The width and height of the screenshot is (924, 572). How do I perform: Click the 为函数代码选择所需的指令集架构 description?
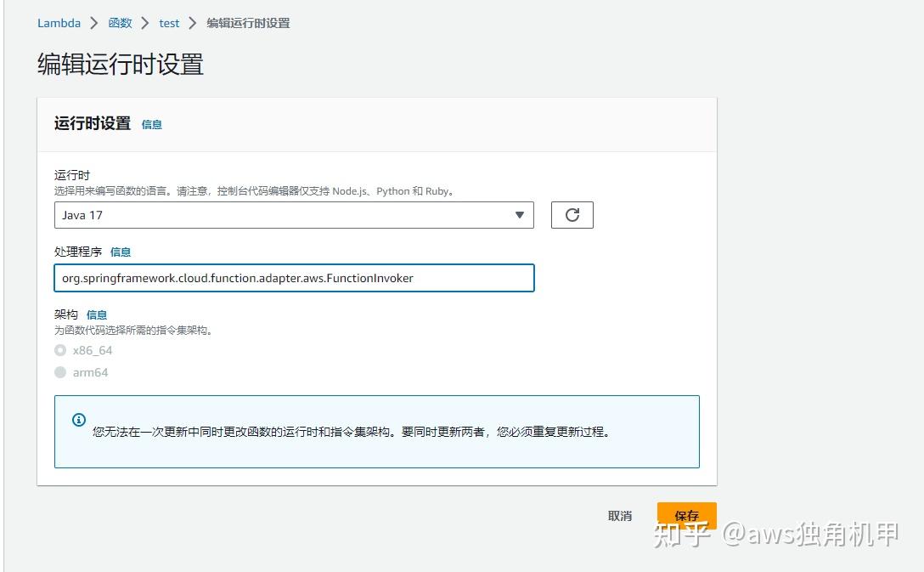pyautogui.click(x=133, y=331)
